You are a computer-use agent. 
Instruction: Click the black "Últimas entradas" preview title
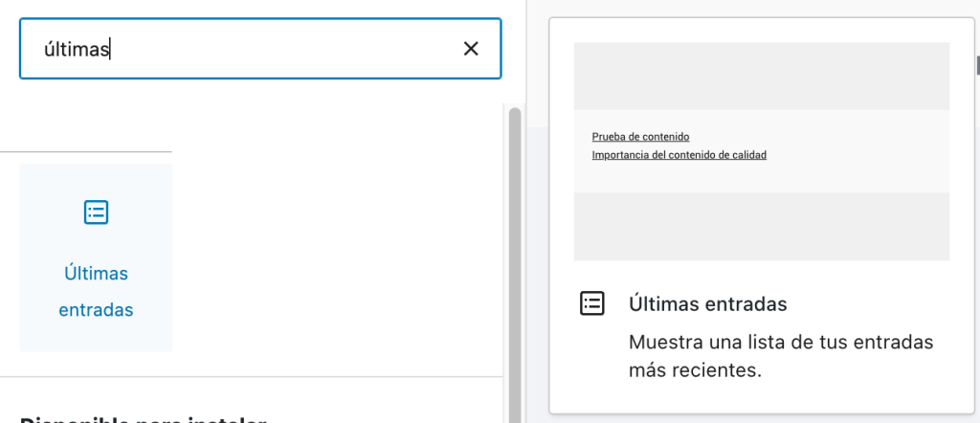click(707, 304)
